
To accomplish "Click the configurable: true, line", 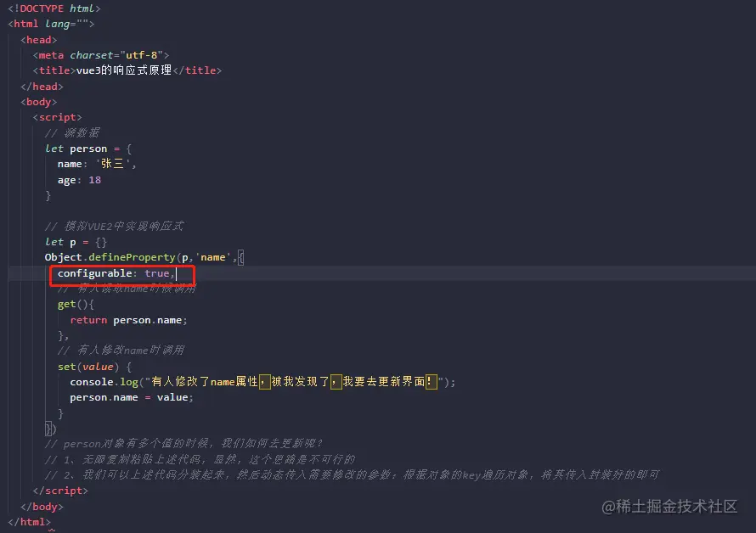I will 116,274.
